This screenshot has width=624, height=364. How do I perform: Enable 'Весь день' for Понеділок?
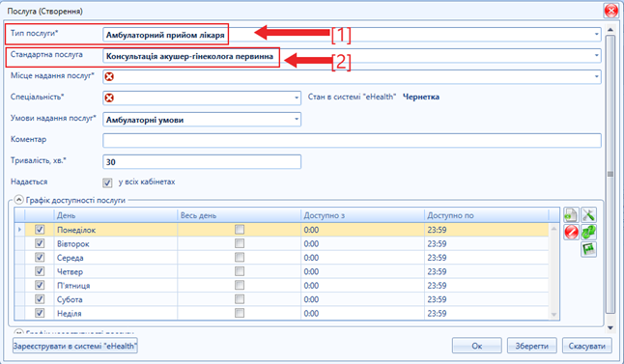coord(240,230)
